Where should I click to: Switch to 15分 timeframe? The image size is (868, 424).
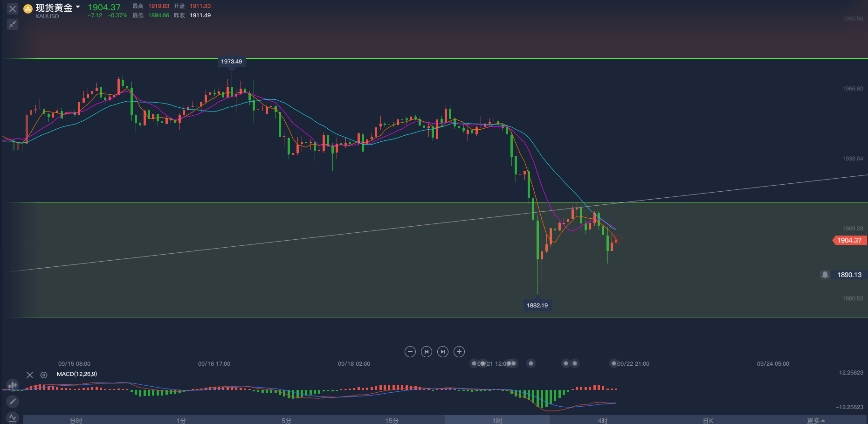[x=392, y=420]
